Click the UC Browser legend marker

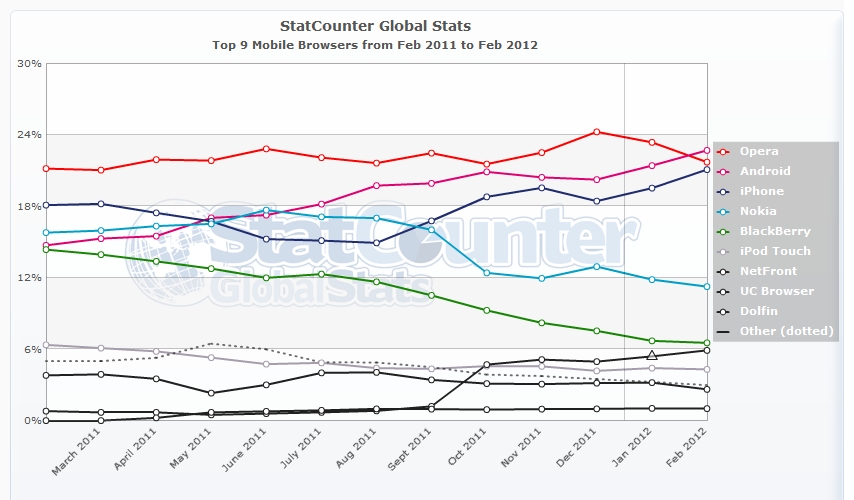click(x=723, y=291)
